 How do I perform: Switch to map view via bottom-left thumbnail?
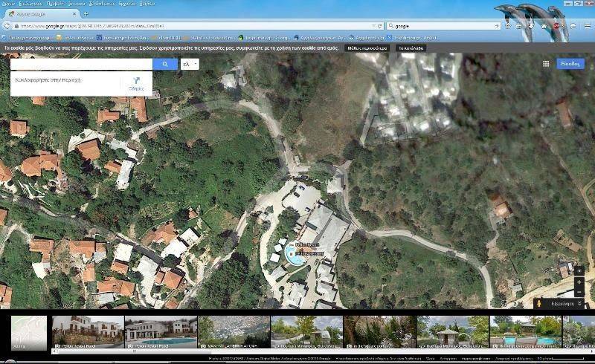[x=29, y=332]
